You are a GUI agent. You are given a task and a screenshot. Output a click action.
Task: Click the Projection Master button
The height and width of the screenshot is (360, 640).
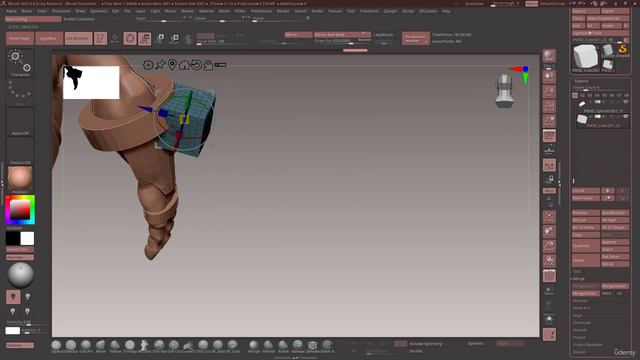[416, 38]
